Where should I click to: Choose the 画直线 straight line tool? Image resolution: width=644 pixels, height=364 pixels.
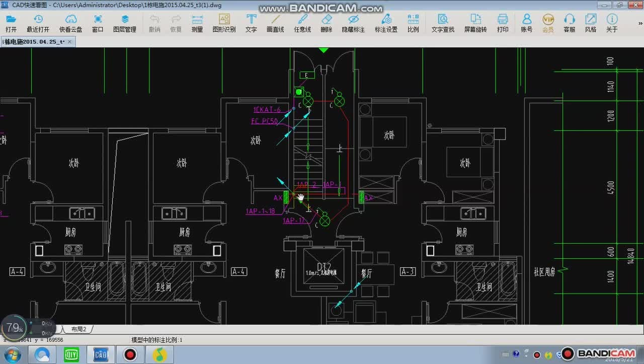point(275,23)
